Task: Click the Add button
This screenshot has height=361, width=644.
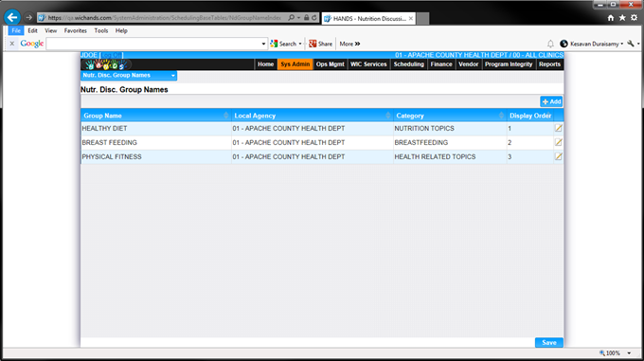Action: tap(551, 101)
